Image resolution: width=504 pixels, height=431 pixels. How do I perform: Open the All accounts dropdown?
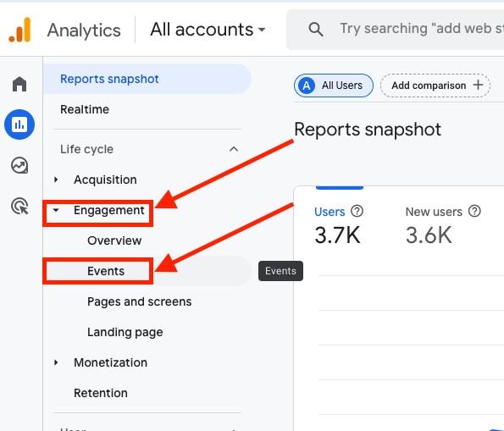click(208, 30)
